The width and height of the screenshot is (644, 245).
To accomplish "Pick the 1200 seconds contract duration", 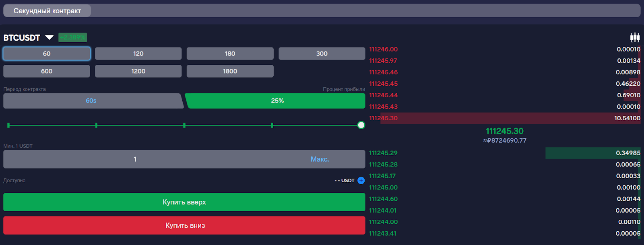I will point(138,71).
